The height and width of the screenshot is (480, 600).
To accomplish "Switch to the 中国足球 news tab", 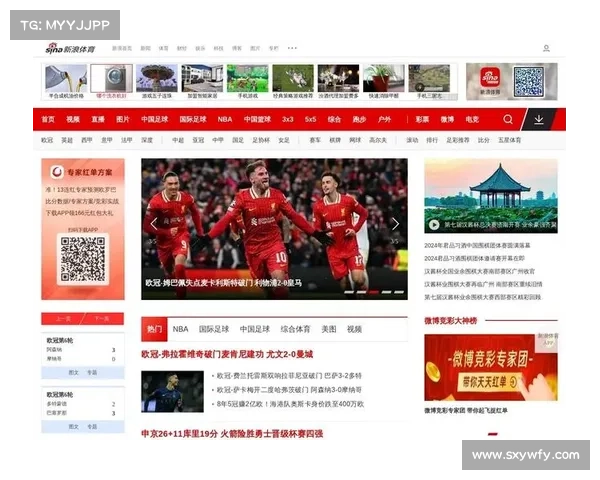I will pos(255,329).
